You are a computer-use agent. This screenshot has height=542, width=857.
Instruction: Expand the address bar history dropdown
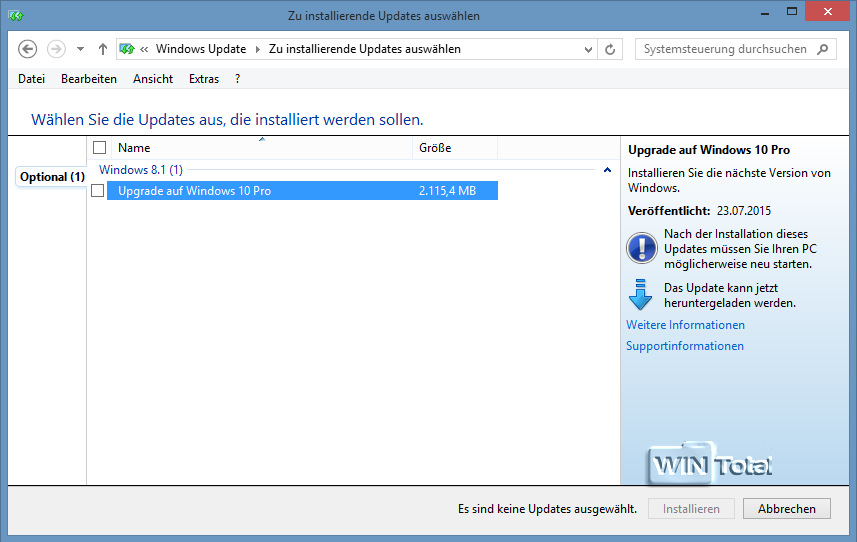coord(588,50)
